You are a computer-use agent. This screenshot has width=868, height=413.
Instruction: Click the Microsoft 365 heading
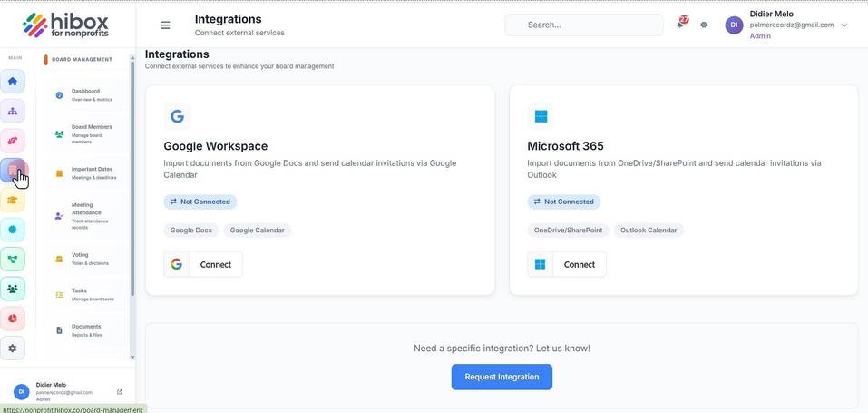565,146
